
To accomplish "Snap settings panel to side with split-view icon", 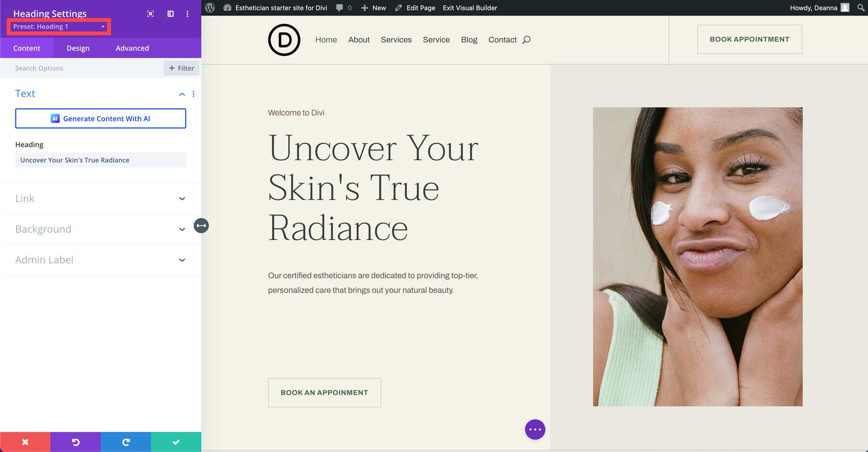I will click(x=170, y=14).
